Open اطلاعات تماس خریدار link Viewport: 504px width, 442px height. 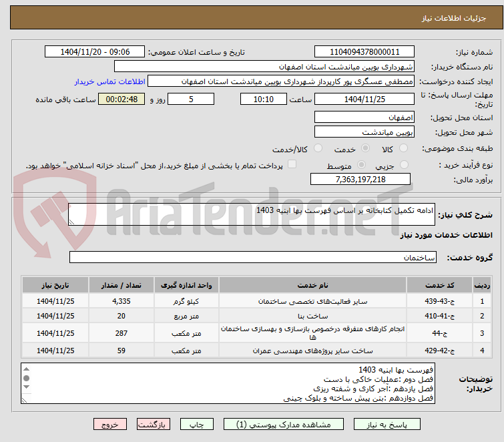pyautogui.click(x=110, y=81)
